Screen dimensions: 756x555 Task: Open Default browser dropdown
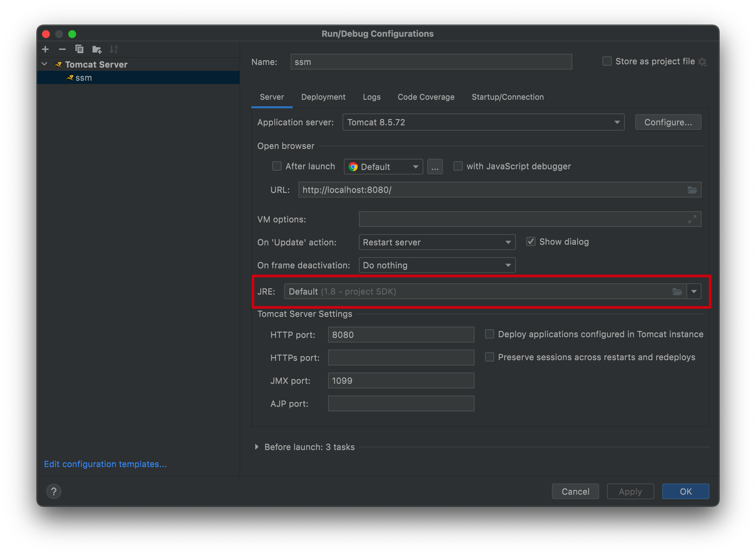coord(383,167)
